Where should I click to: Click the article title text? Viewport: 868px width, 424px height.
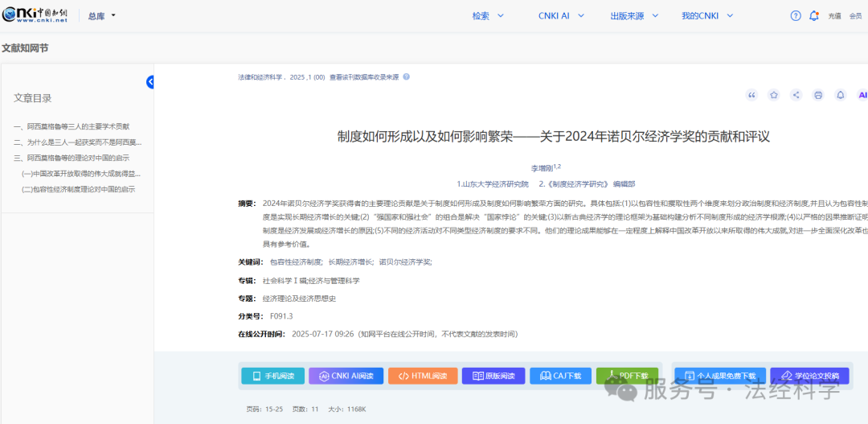tap(554, 136)
